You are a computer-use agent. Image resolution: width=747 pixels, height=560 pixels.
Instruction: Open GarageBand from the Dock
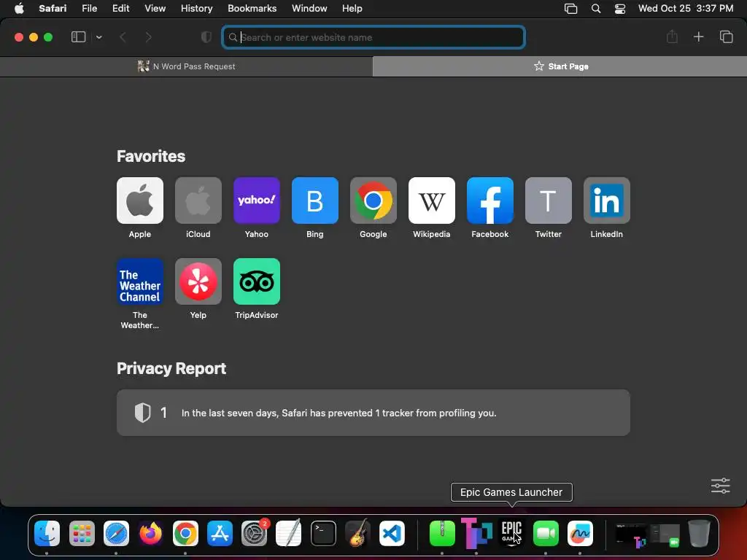coord(357,533)
